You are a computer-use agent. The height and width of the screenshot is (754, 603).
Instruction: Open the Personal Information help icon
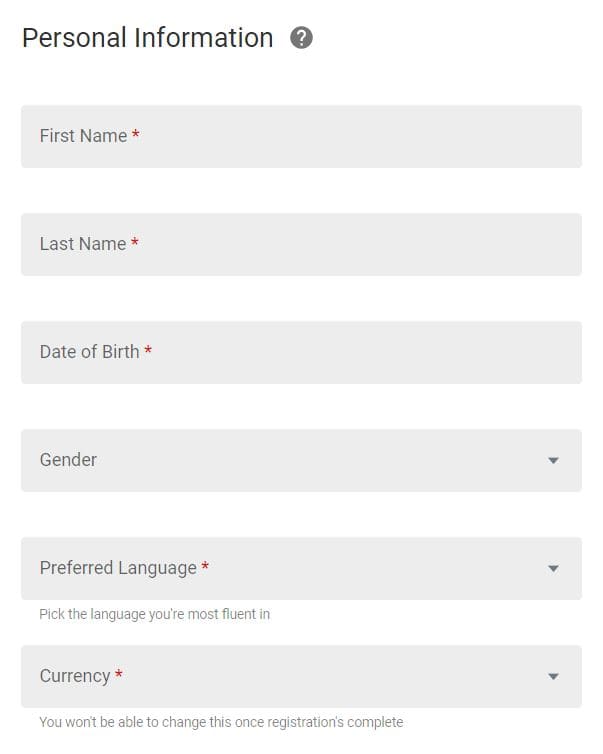pos(301,38)
